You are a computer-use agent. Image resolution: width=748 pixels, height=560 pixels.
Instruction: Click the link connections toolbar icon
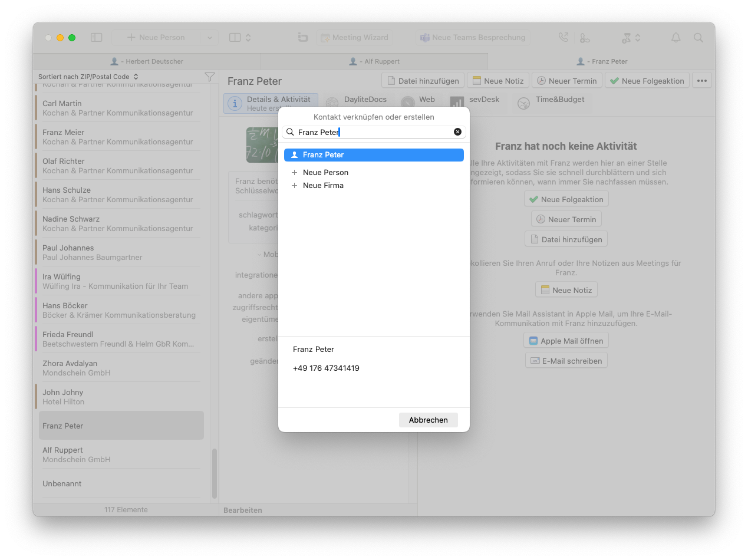585,38
